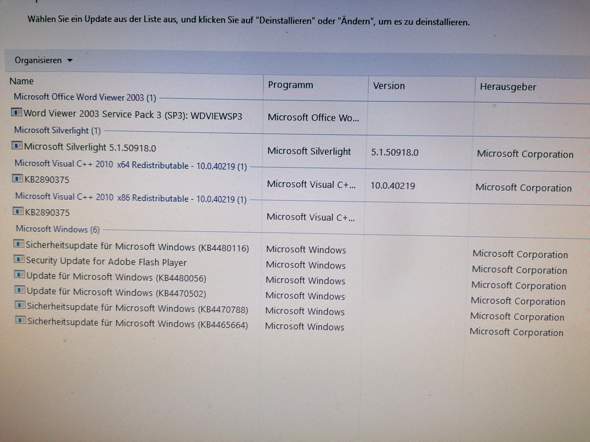Select Sicherheitsupdate für Microsoft Windows (KB4480116)
The width and height of the screenshot is (590, 442).
pyautogui.click(x=137, y=247)
